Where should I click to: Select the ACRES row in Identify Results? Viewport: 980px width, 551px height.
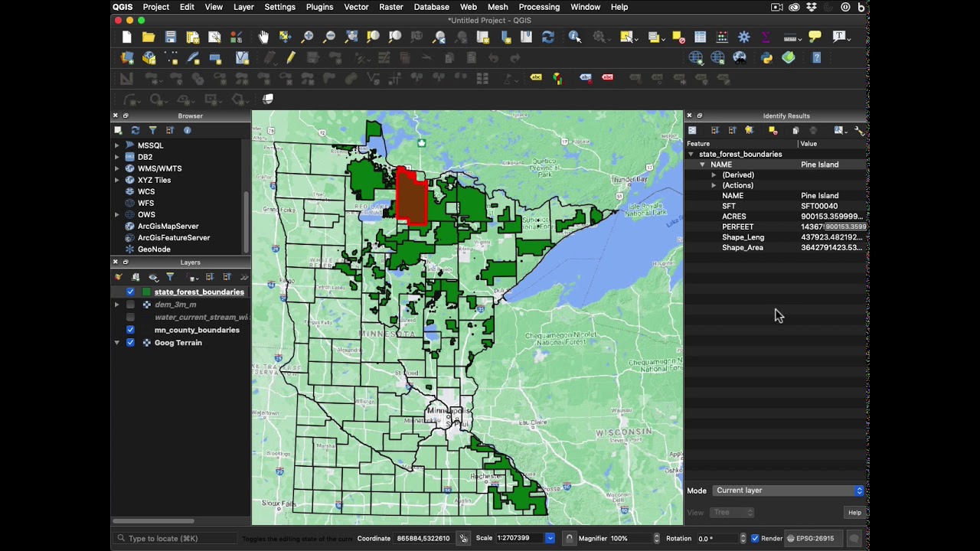click(776, 217)
